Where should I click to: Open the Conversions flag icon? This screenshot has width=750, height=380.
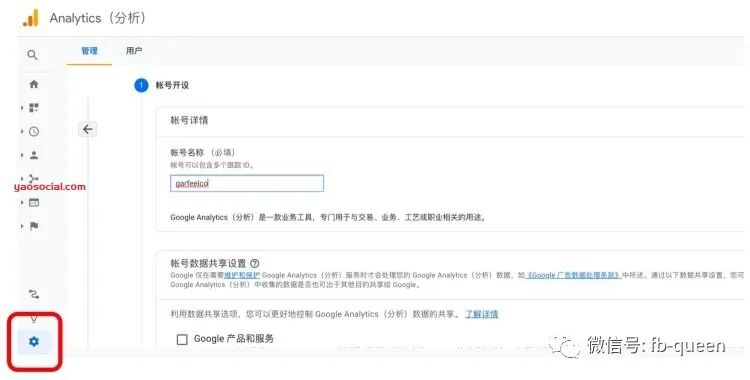point(34,226)
